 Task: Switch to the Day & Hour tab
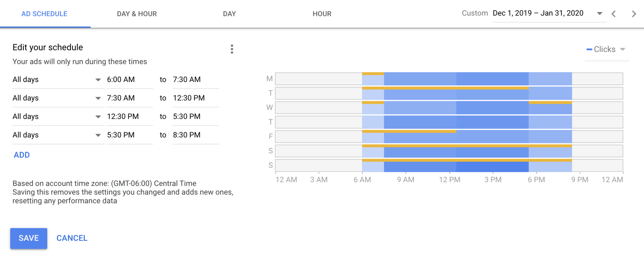[137, 14]
